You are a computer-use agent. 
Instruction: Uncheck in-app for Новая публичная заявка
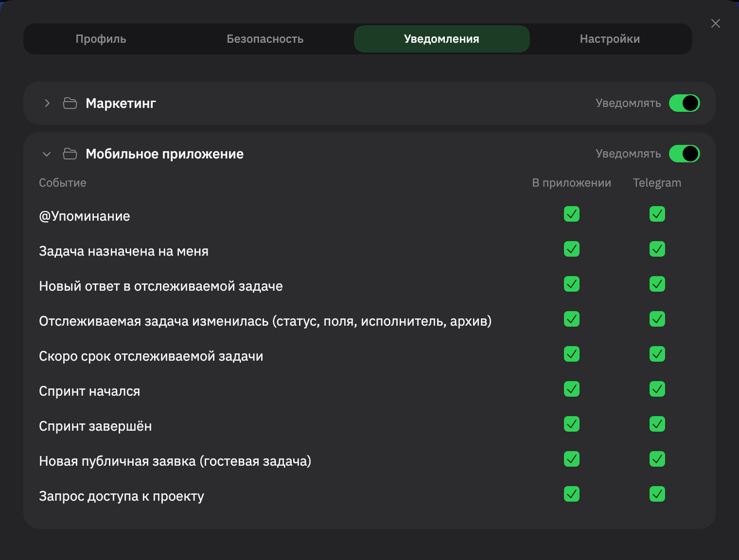click(572, 459)
